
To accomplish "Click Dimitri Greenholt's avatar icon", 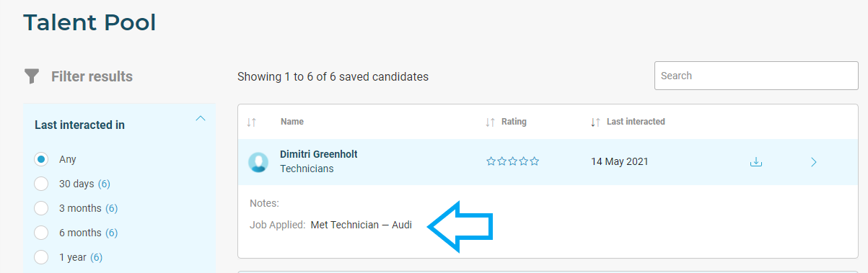I will point(258,162).
